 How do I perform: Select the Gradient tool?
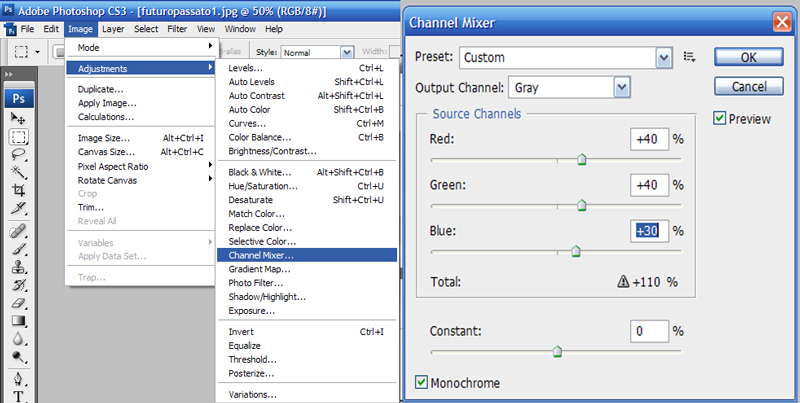(18, 321)
